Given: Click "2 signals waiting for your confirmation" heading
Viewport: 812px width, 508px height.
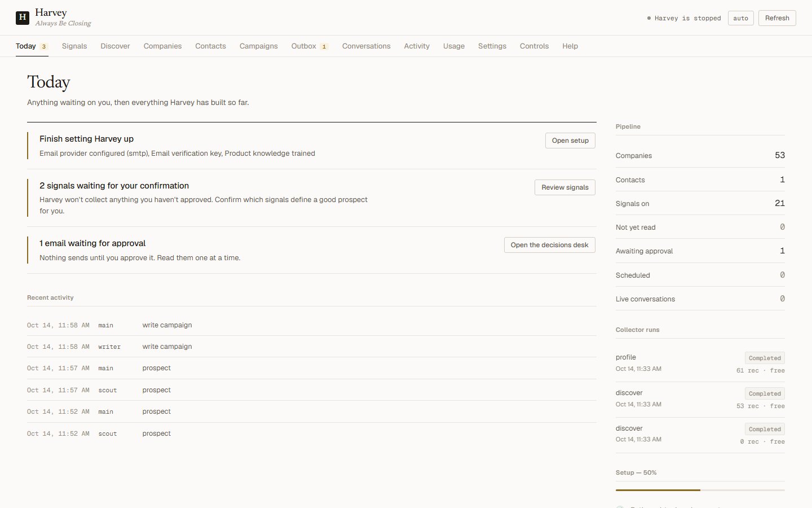Looking at the screenshot, I should (x=114, y=186).
